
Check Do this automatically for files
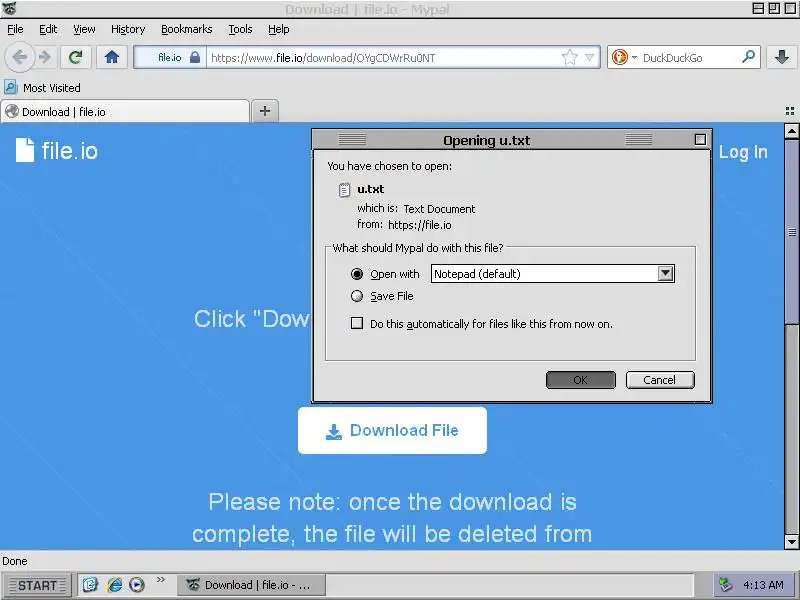tap(357, 323)
